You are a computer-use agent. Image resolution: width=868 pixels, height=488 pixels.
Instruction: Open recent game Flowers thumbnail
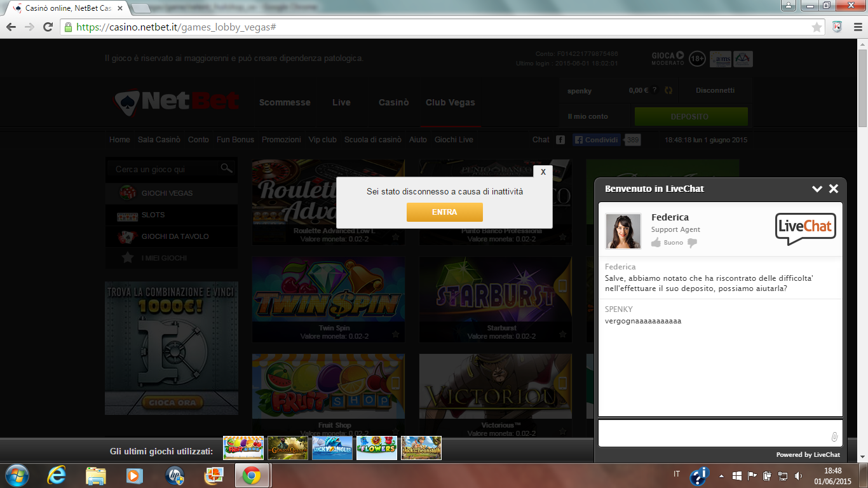coord(377,448)
